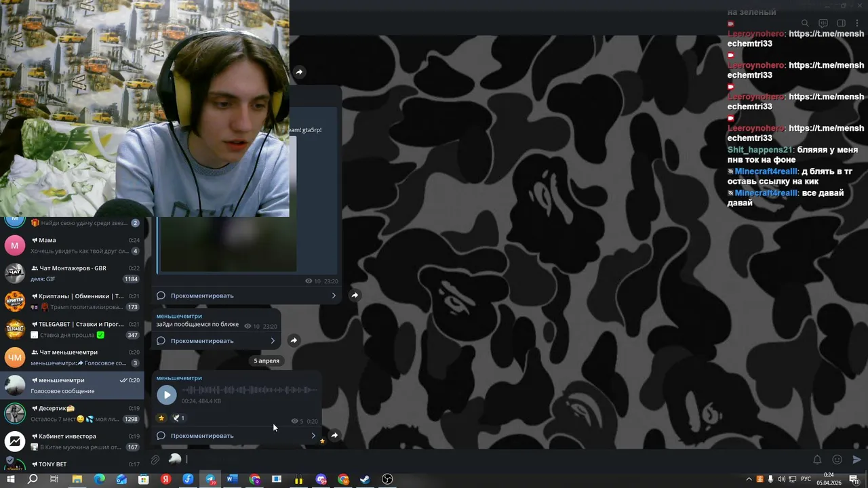This screenshot has height=488, width=868.
Task: Play the voice message from меньшечемтри
Action: point(166,394)
